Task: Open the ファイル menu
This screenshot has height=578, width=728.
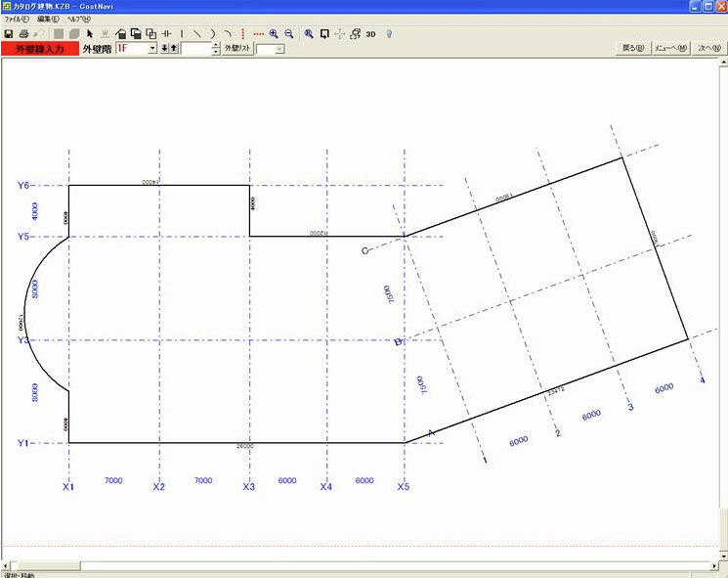Action: click(17, 20)
